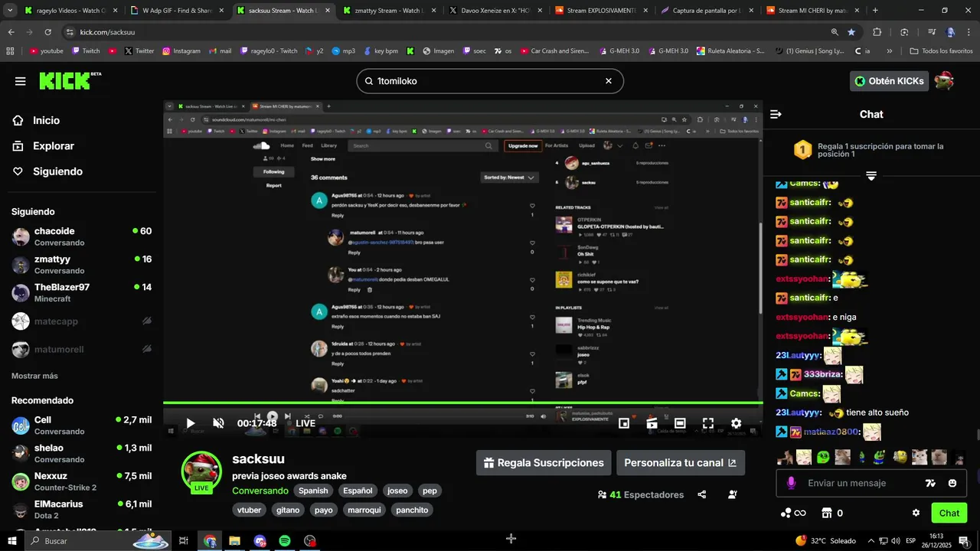Screen dimensions: 980x551
Task: Open Spotify from the taskbar
Action: point(285,540)
